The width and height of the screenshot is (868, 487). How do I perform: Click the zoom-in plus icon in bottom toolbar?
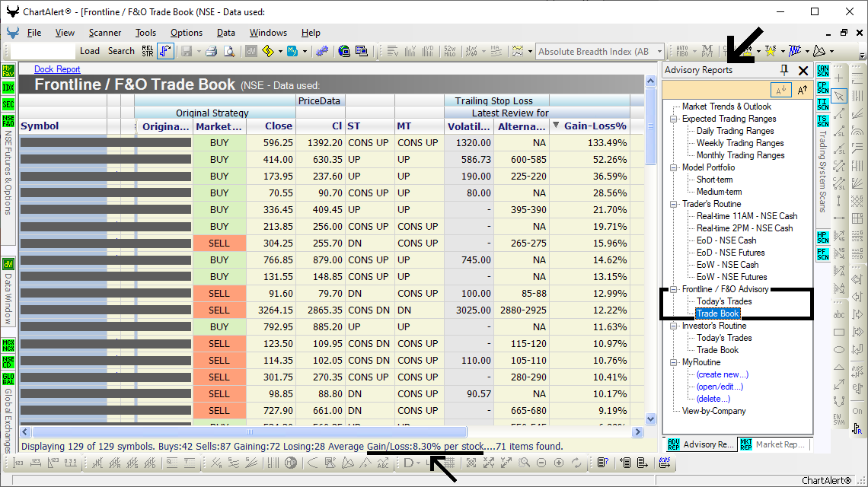coord(559,463)
